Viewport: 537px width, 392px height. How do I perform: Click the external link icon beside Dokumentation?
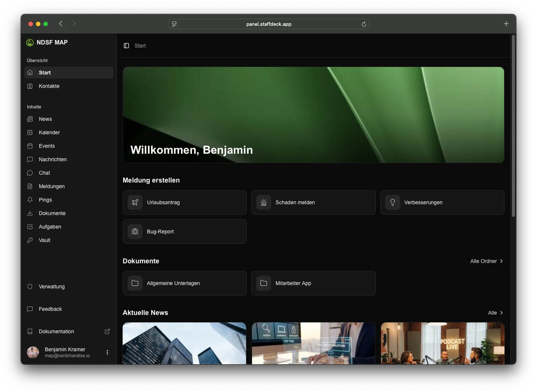pyautogui.click(x=107, y=331)
